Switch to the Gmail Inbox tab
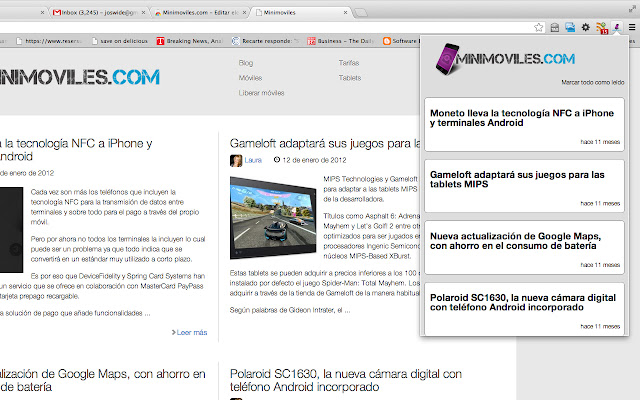This screenshot has width=640, height=400. click(x=99, y=13)
